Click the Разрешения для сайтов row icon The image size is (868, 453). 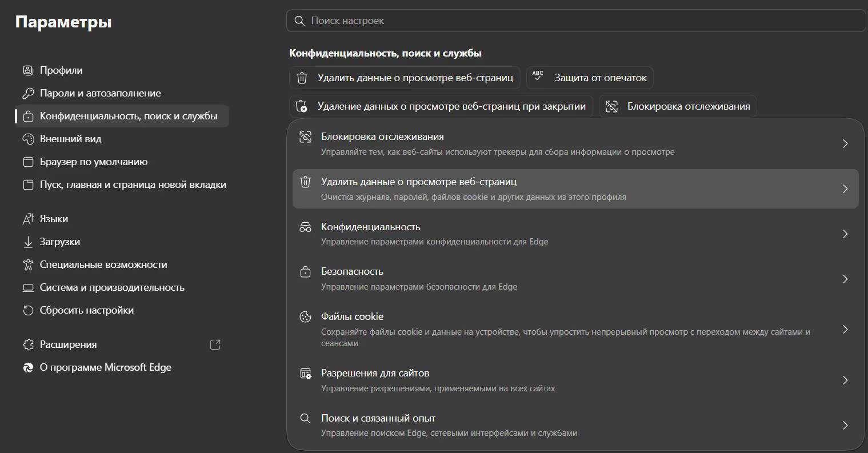click(x=305, y=374)
